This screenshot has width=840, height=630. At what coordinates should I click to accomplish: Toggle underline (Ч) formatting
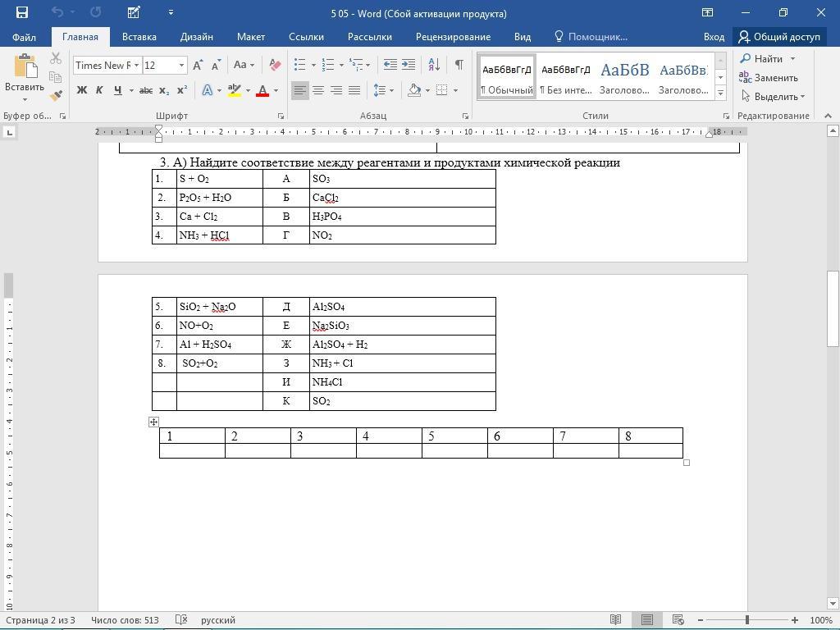118,90
